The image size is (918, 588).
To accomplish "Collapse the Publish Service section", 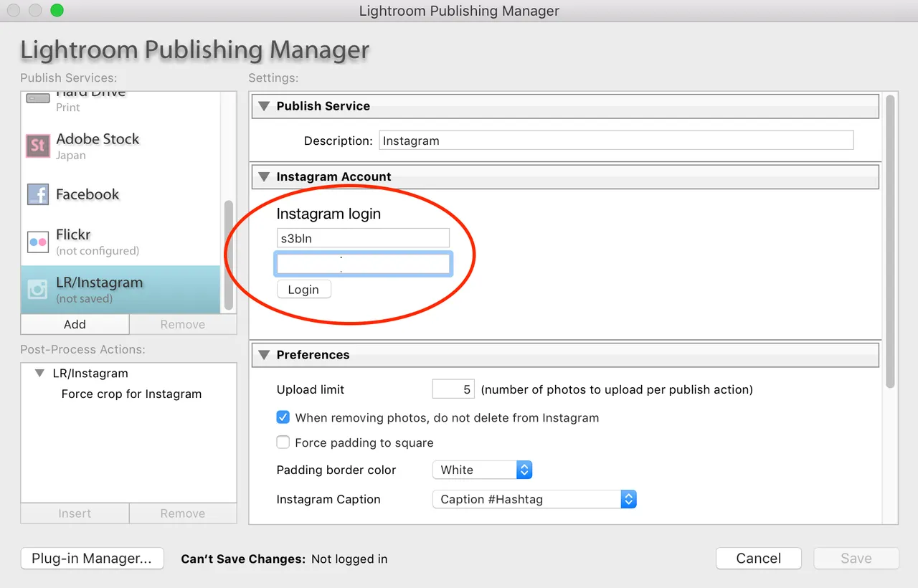I will (x=263, y=106).
